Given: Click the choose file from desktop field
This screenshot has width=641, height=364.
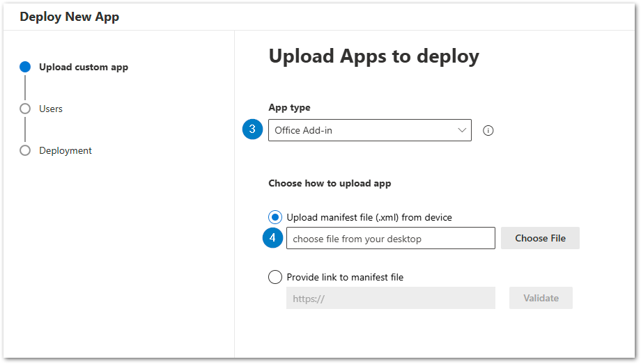Looking at the screenshot, I should tap(390, 238).
